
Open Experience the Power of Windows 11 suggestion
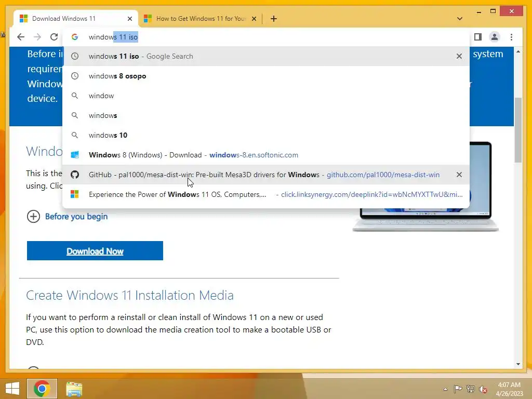point(266,194)
